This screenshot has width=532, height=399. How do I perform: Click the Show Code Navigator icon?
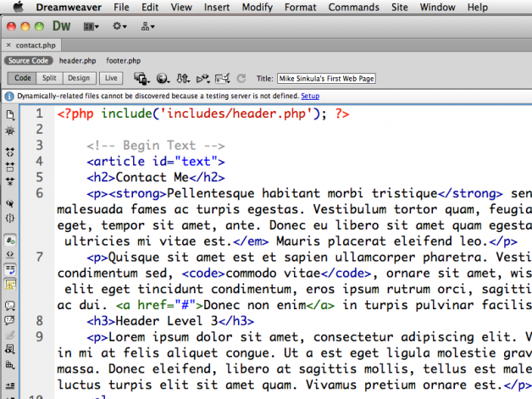click(x=10, y=131)
